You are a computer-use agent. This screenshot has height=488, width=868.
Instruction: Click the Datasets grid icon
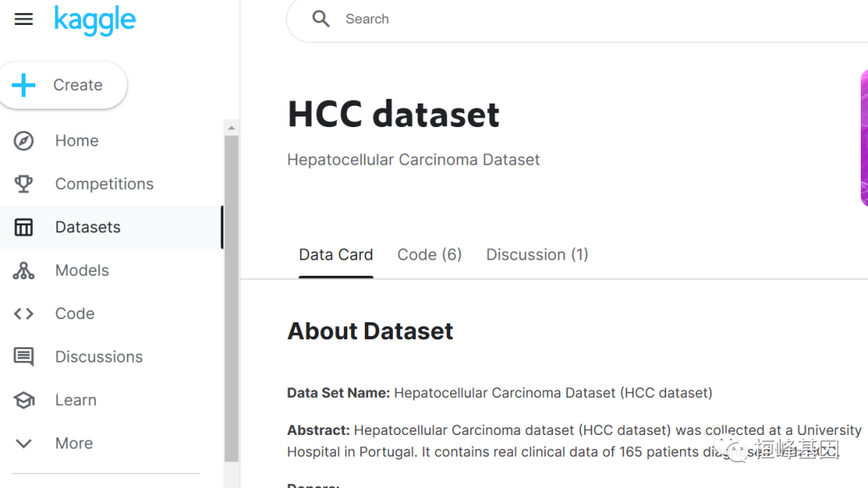tap(24, 227)
